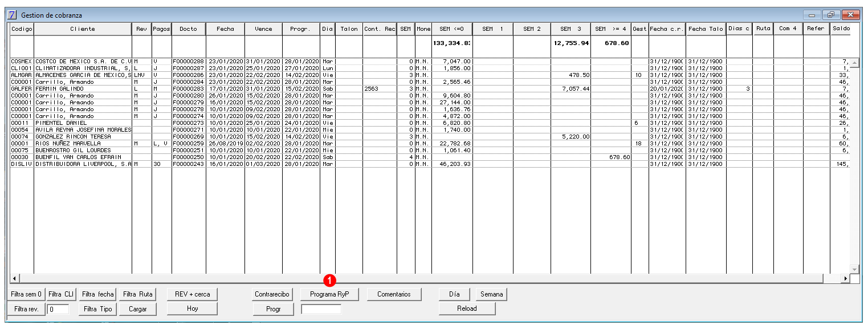The image size is (868, 325).
Task: Open Comentarios
Action: (x=394, y=294)
